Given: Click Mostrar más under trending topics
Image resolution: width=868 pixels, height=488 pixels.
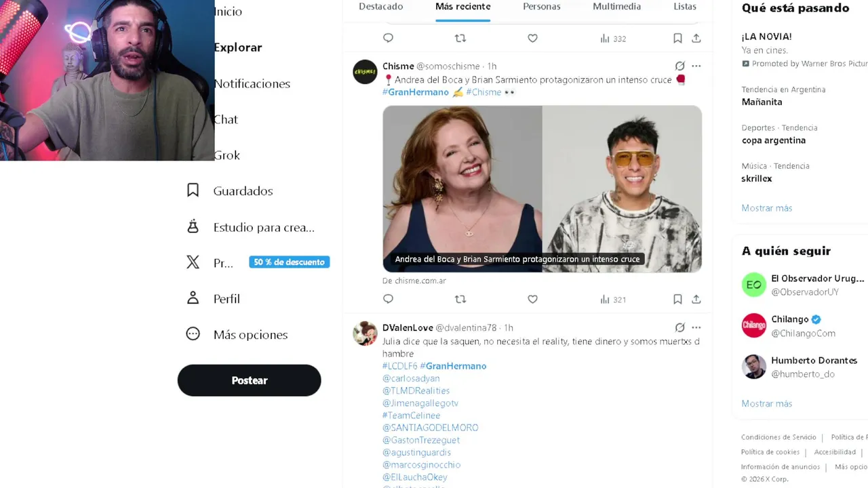Looking at the screenshot, I should pyautogui.click(x=766, y=208).
